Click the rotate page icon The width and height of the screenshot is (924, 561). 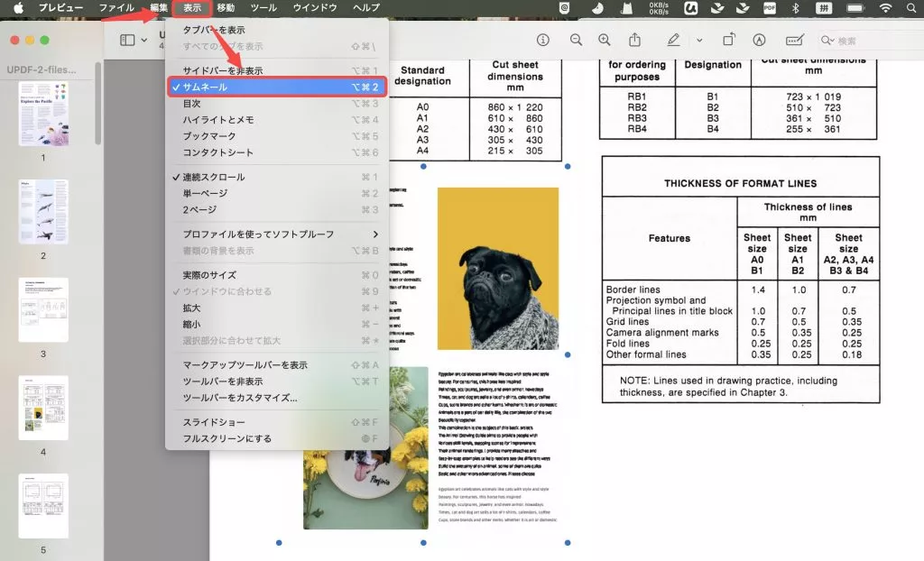729,40
